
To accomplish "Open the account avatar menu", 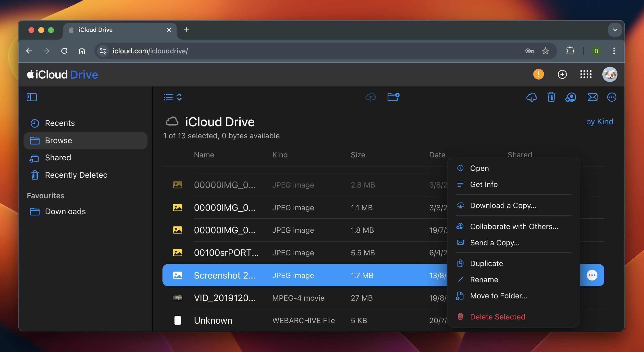I will pyautogui.click(x=609, y=74).
